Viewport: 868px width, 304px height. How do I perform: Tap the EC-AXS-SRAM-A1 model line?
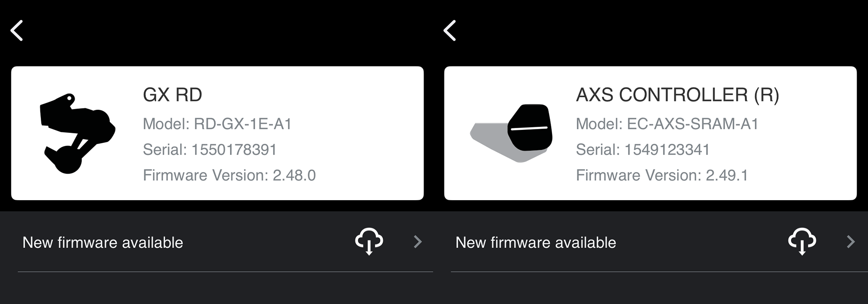tap(667, 124)
